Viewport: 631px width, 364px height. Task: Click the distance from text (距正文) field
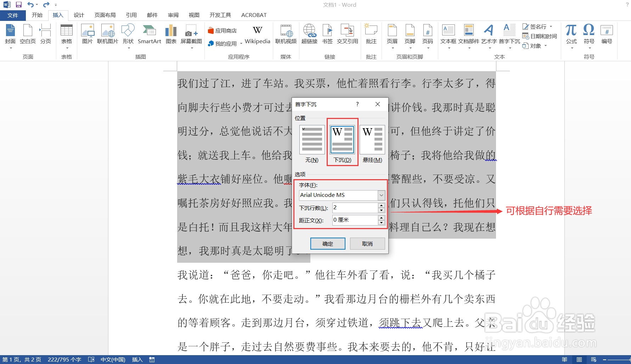click(355, 220)
